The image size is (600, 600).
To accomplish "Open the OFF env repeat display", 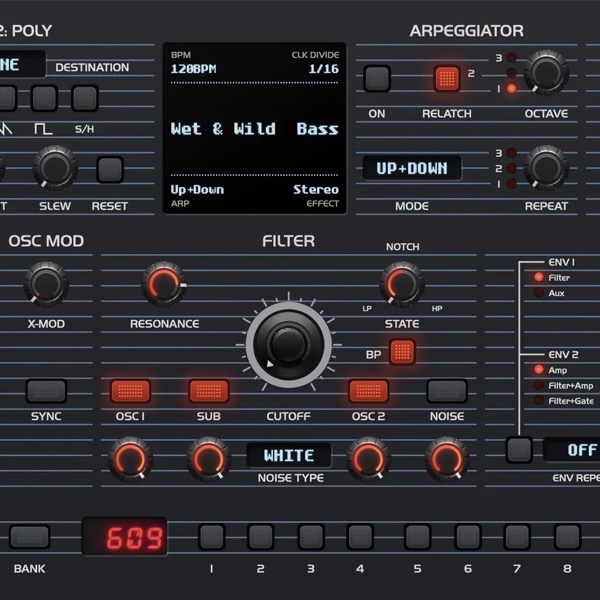I will (572, 450).
